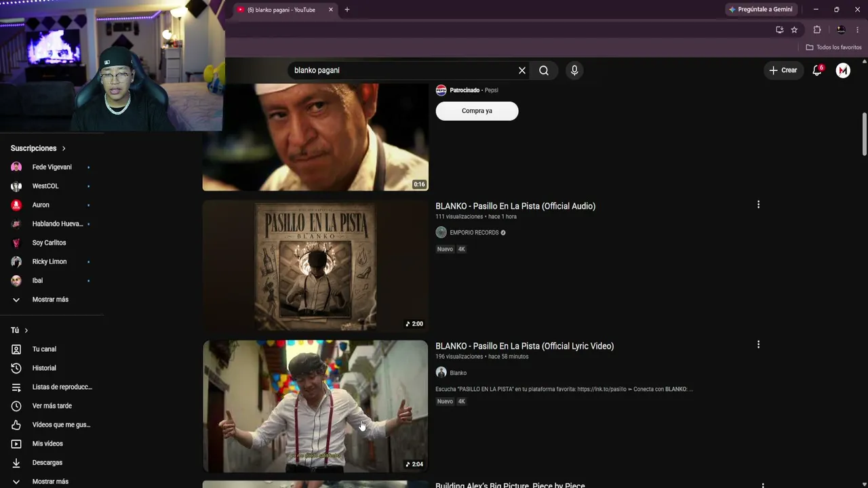Screen dimensions: 868x488
Task: Open more options for the Official Audio video
Action: point(758,205)
